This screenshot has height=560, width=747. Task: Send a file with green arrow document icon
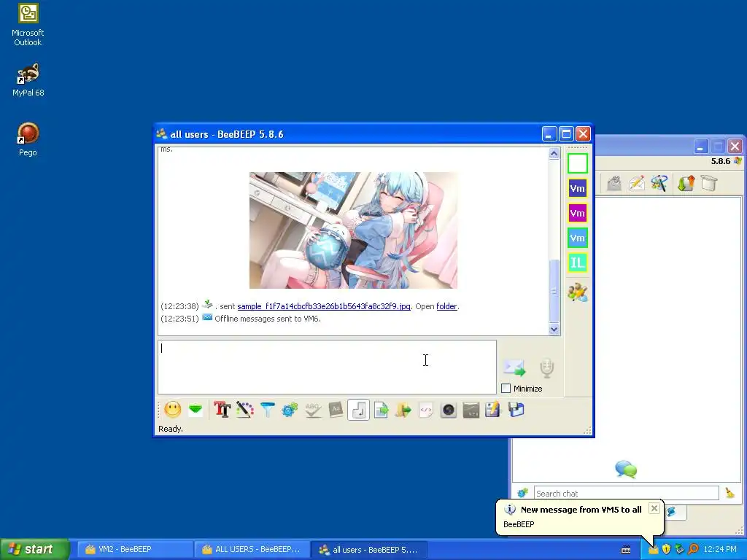point(381,410)
